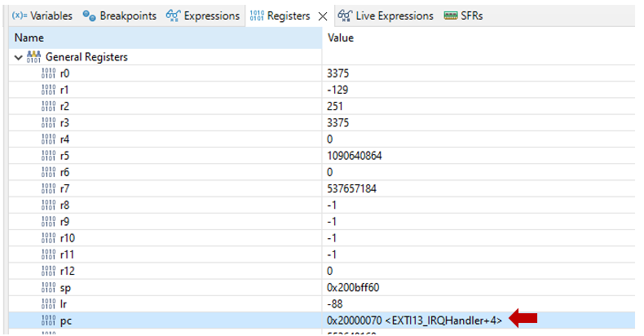Click the Live Expressions tab icon

point(345,15)
